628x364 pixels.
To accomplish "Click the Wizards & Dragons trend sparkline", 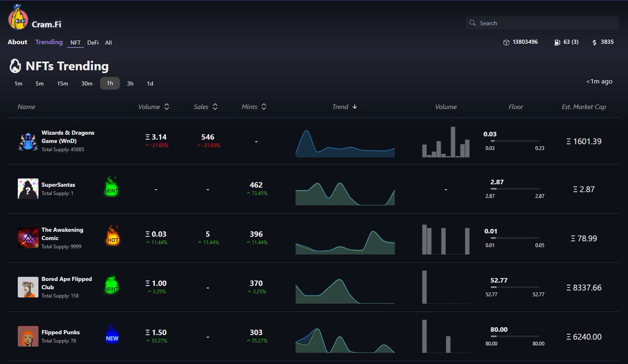I will pyautogui.click(x=345, y=143).
